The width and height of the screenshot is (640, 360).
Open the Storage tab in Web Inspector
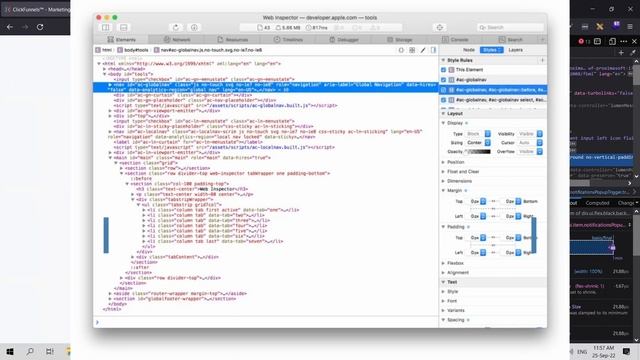pos(400,40)
